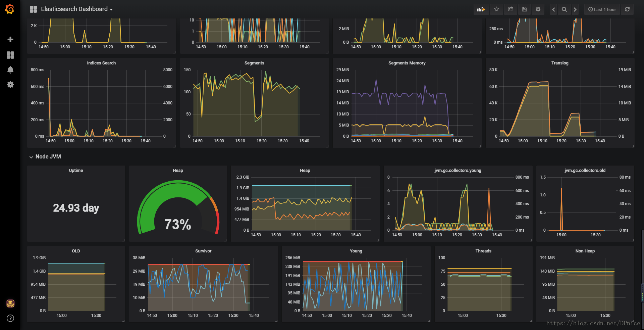Open the Grafana home logo
This screenshot has width=644, height=330.
[x=10, y=9]
